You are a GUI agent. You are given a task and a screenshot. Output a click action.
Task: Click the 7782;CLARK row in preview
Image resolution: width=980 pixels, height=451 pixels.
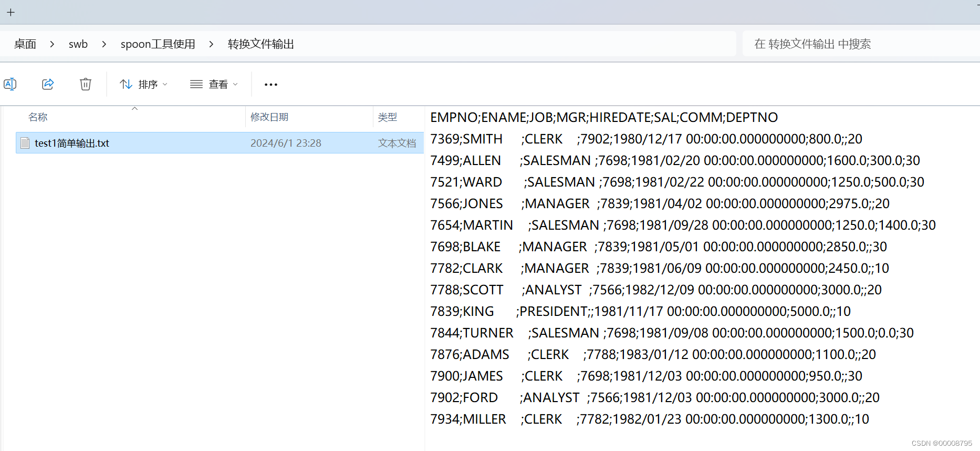coord(660,268)
